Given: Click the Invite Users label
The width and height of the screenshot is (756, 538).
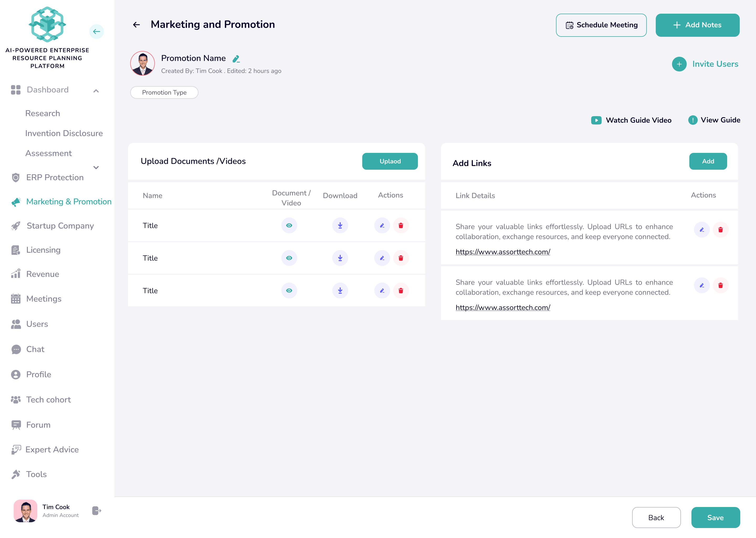Looking at the screenshot, I should point(715,64).
